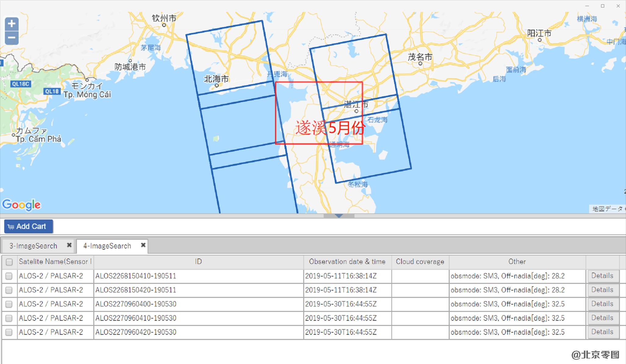
Task: Click the QL18 road marker
Action: (x=52, y=91)
